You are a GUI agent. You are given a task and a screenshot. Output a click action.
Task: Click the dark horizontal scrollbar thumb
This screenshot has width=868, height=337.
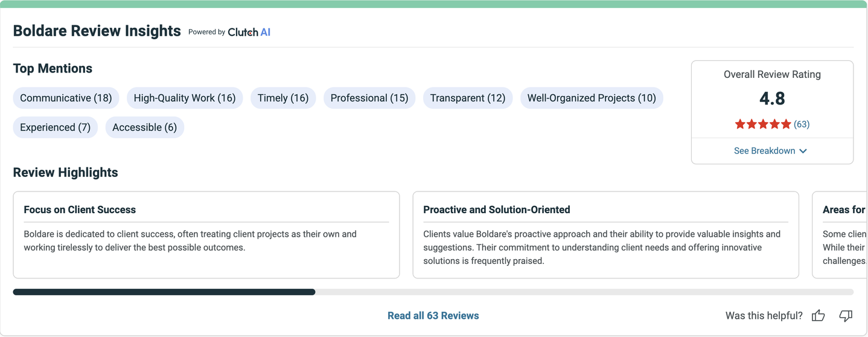pyautogui.click(x=164, y=292)
